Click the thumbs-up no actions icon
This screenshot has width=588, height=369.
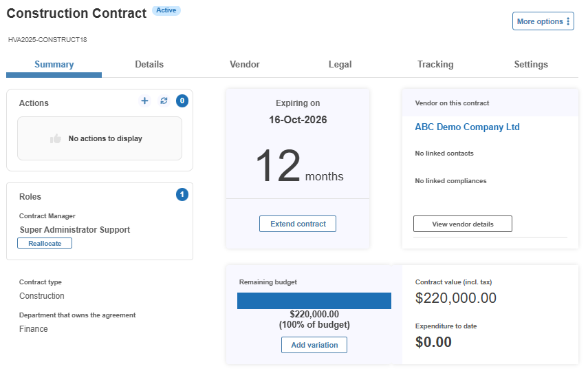[56, 138]
